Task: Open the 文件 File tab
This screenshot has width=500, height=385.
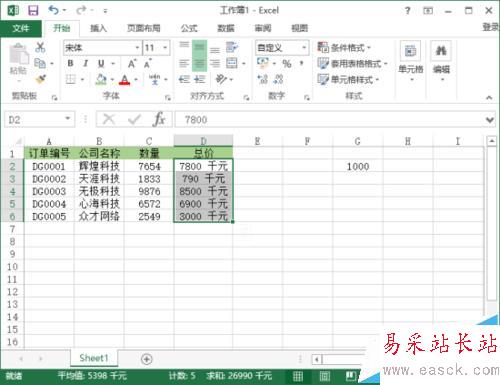Action: click(21, 28)
